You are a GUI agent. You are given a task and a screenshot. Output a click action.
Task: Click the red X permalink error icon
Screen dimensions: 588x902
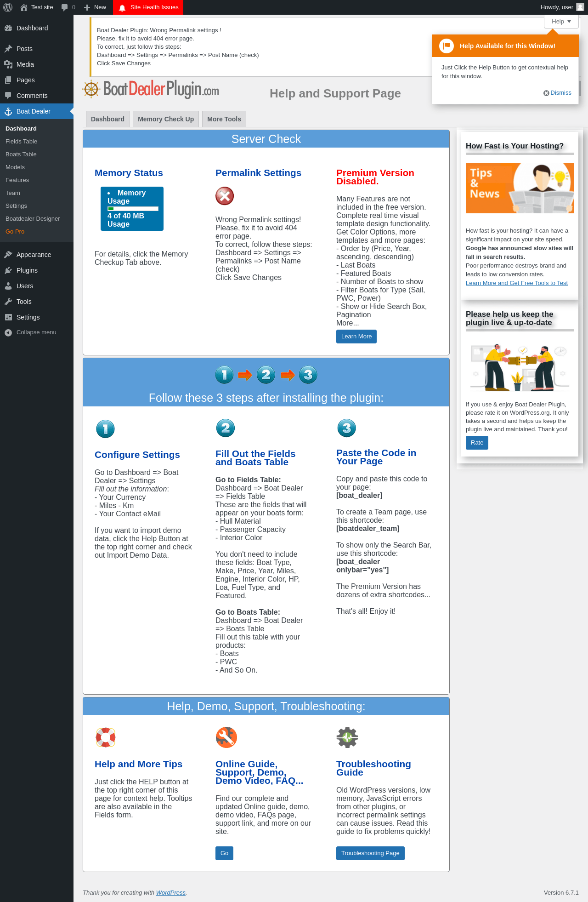pos(225,196)
